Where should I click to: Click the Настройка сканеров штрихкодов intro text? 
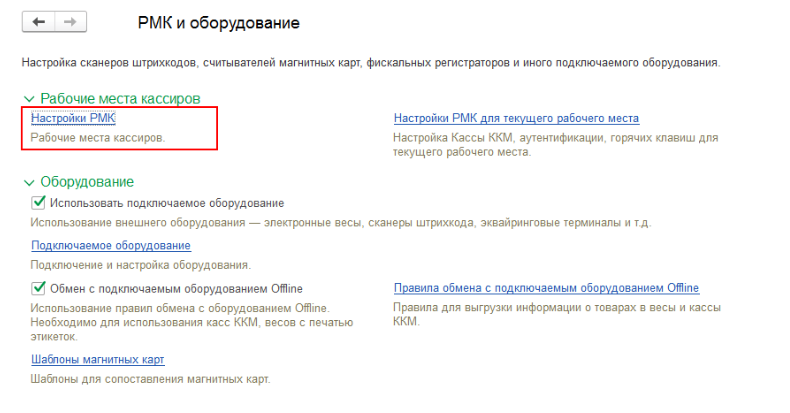tap(370, 63)
